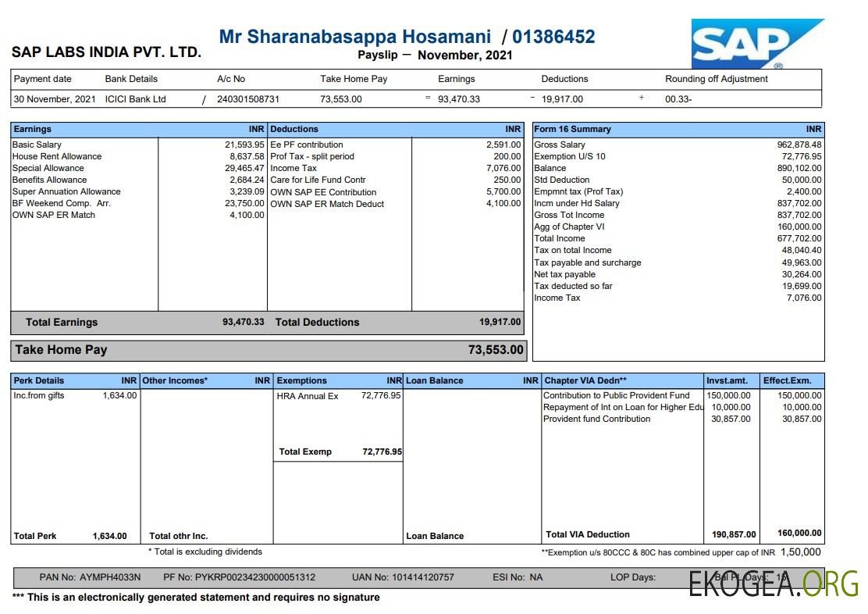Select Provident fund Contribution invested amount 30,857.00
The height and width of the screenshot is (614, 868).
click(731, 419)
